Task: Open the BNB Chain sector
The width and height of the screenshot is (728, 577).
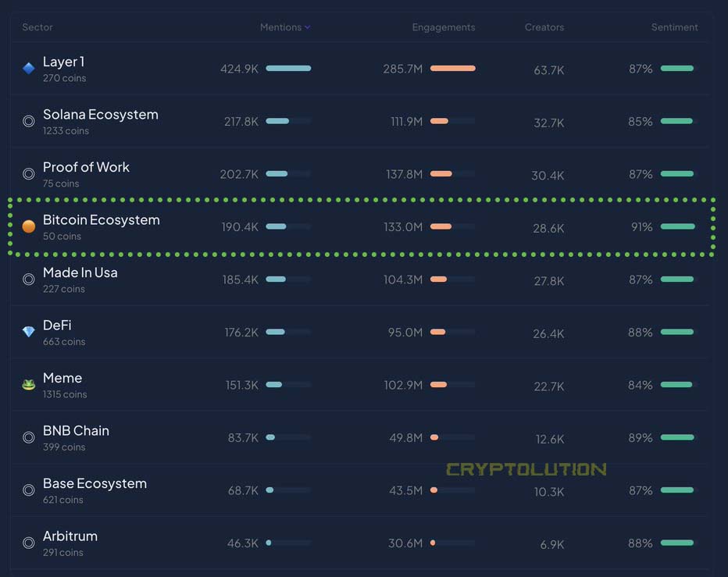Action: coord(76,431)
